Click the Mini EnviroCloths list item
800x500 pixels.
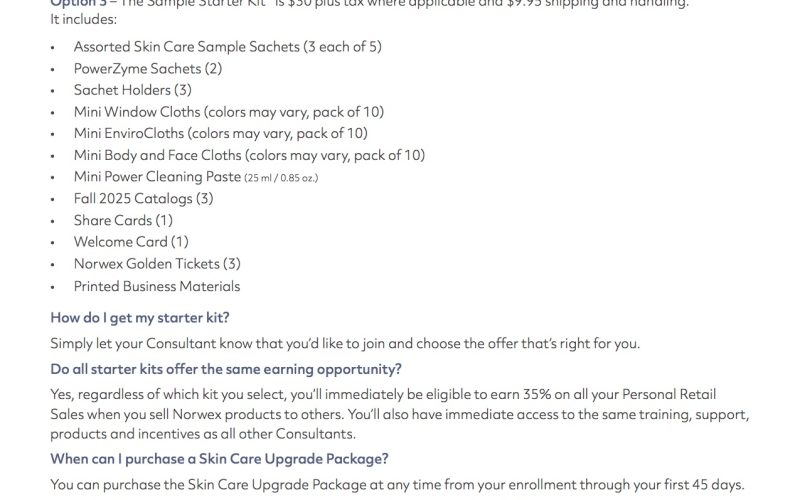pos(220,133)
